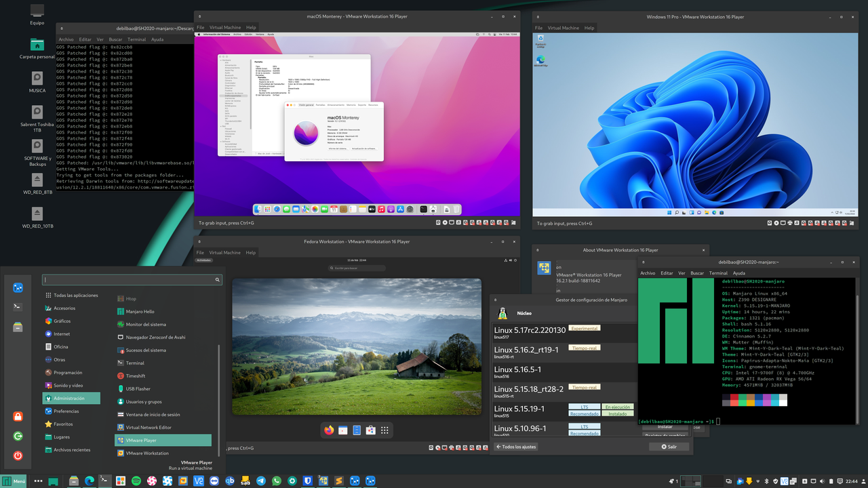This screenshot has height=488, width=868.
Task: Select the Linux 5.16.5-1 kernel row
Action: pos(564,371)
